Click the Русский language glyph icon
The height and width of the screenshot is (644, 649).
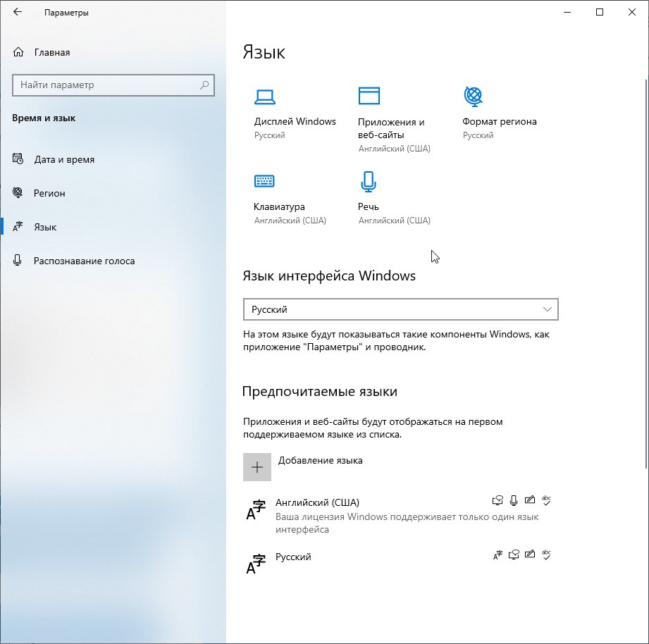click(256, 564)
